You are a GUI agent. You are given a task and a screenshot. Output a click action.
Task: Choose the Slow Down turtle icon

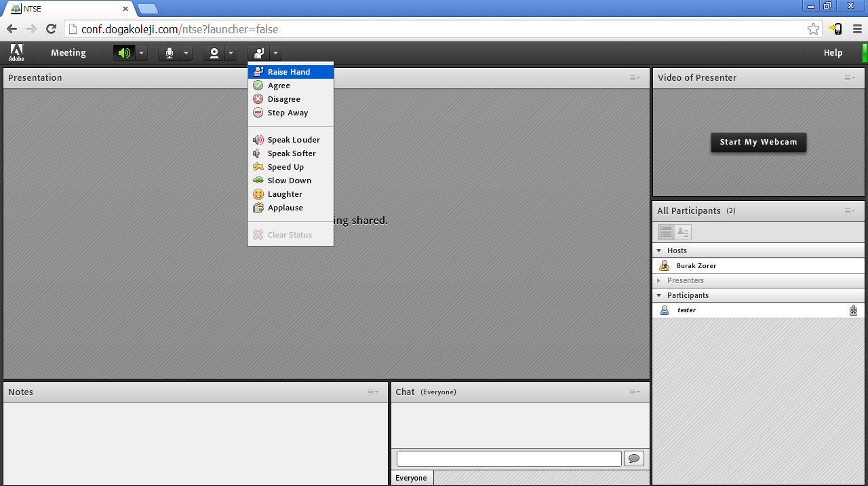pyautogui.click(x=258, y=181)
